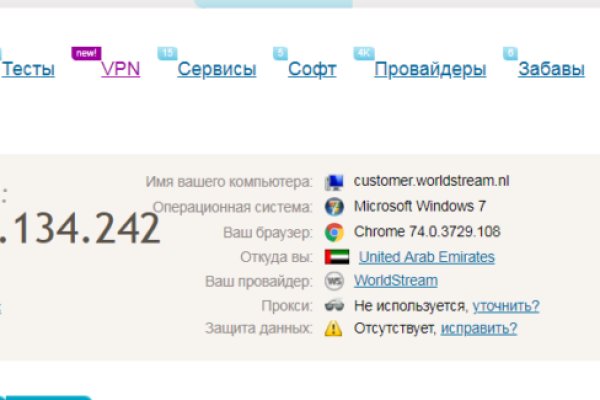600x400 pixels.
Task: Click the 4K badge above Провайдеры
Action: (363, 53)
